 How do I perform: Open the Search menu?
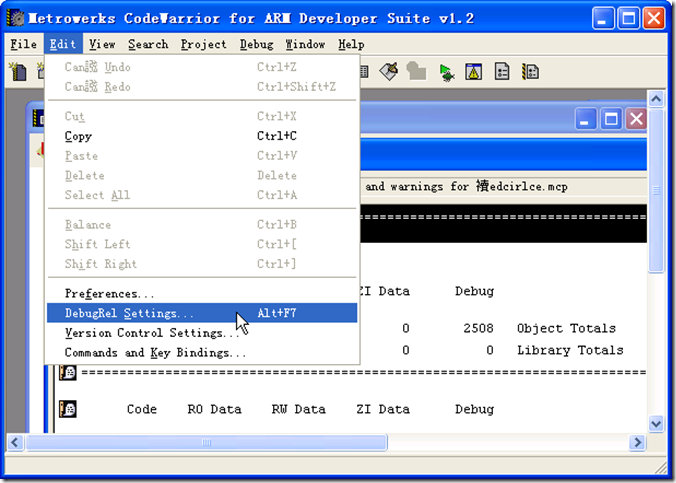[148, 44]
